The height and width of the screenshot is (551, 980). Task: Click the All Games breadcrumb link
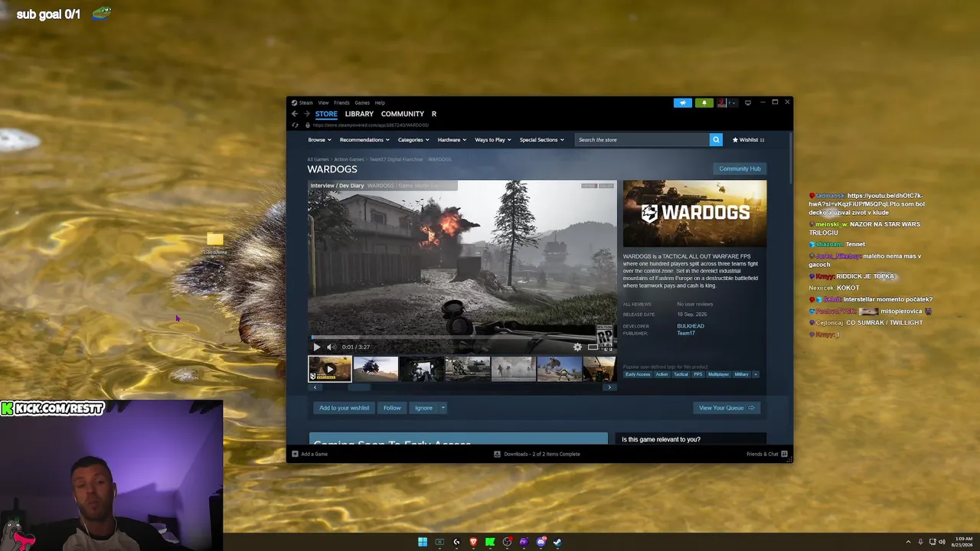[318, 159]
